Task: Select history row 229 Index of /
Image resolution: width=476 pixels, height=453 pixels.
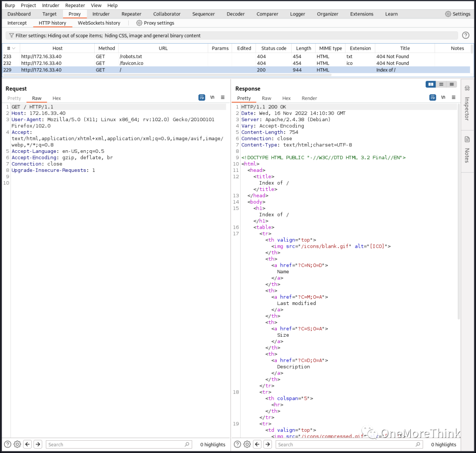Action: click(237, 70)
